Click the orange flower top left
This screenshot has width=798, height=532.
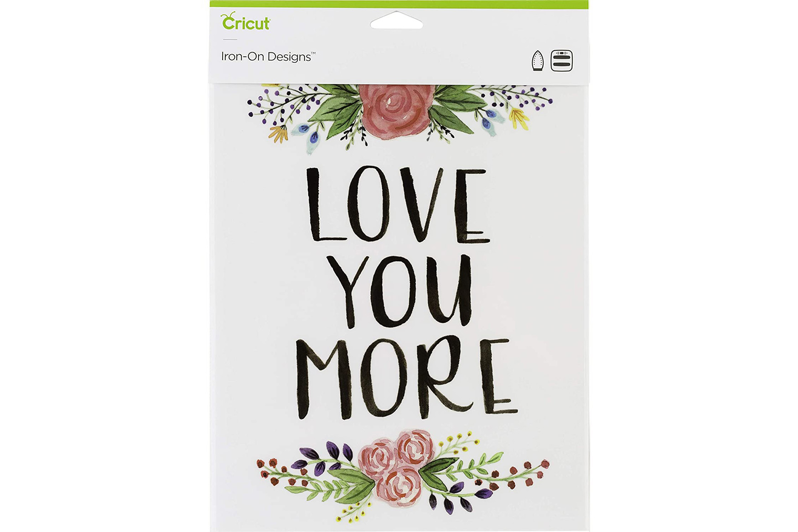click(278, 134)
